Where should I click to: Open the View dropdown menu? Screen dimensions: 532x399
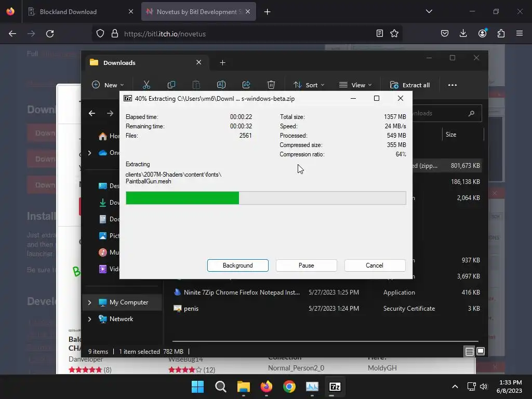(x=355, y=85)
